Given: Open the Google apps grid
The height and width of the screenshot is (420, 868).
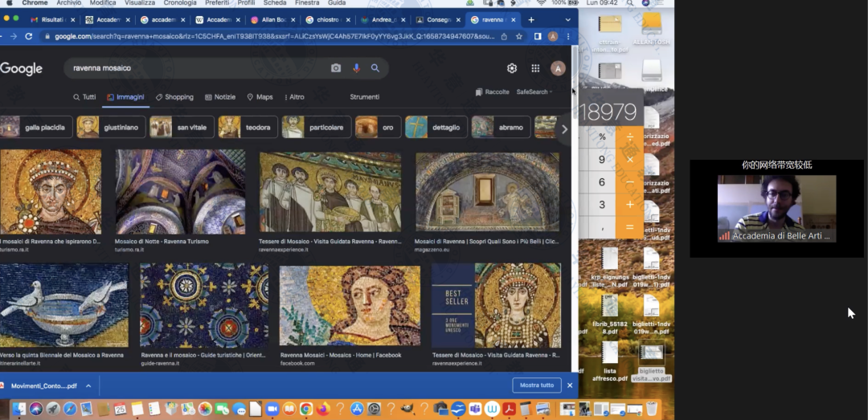Looking at the screenshot, I should click(535, 68).
